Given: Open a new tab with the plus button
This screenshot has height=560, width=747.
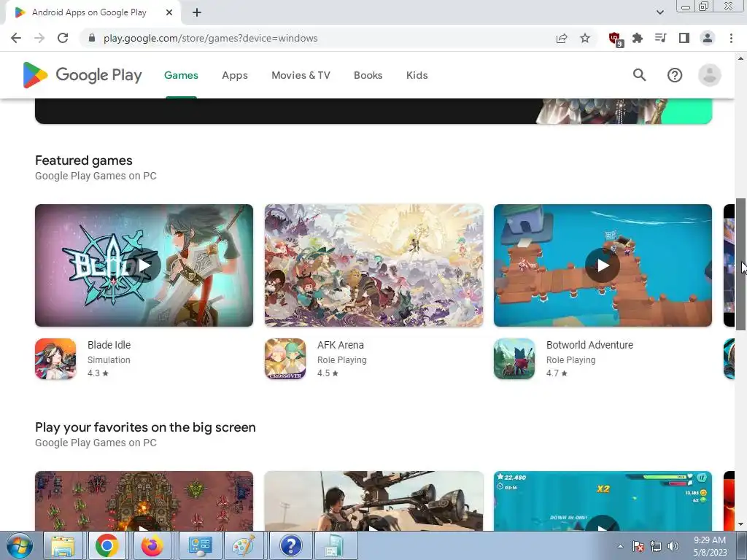Looking at the screenshot, I should pyautogui.click(x=197, y=13).
